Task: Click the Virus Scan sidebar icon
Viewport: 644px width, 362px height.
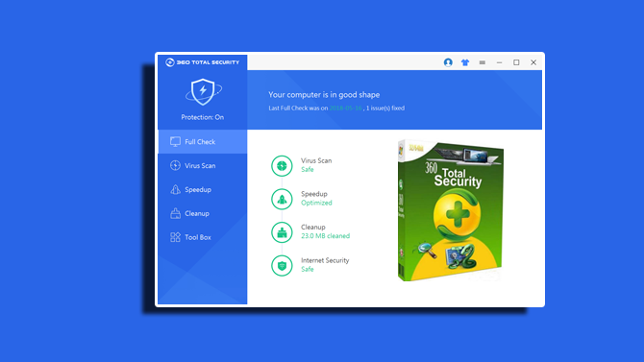Action: 175,165
